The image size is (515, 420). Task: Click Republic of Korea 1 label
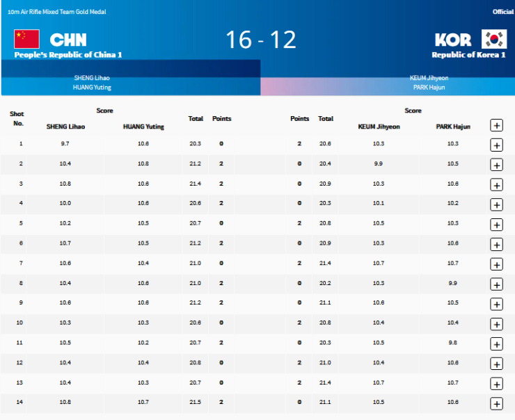click(x=468, y=55)
